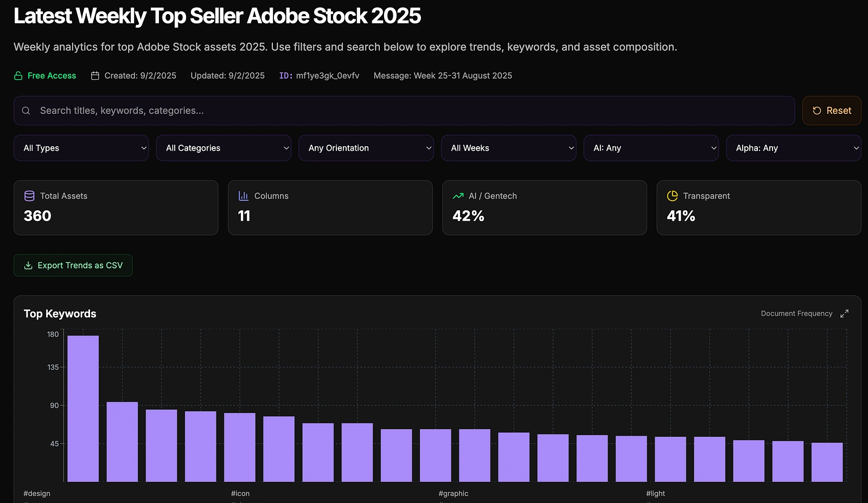868x503 pixels.
Task: Click the calendar icon next to Created date
Action: pos(95,76)
